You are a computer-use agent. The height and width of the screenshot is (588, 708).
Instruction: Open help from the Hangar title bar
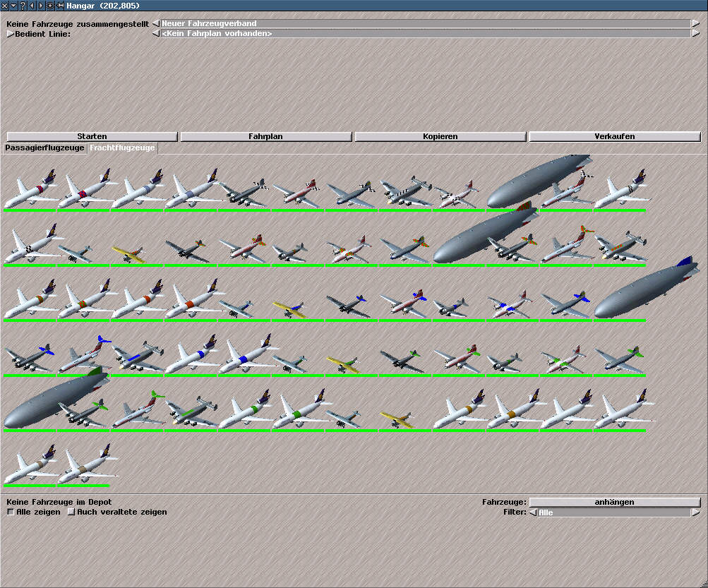[23, 6]
